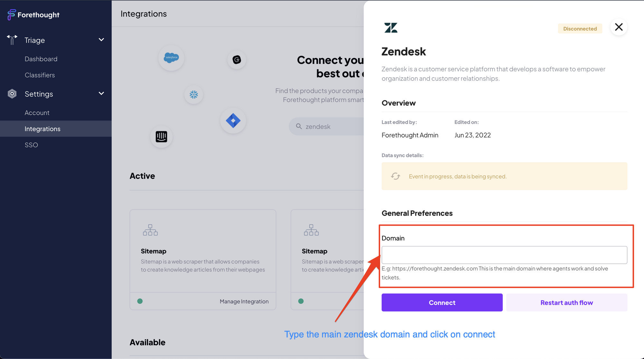
Task: Click the Snowflake integration icon
Action: pos(194,94)
